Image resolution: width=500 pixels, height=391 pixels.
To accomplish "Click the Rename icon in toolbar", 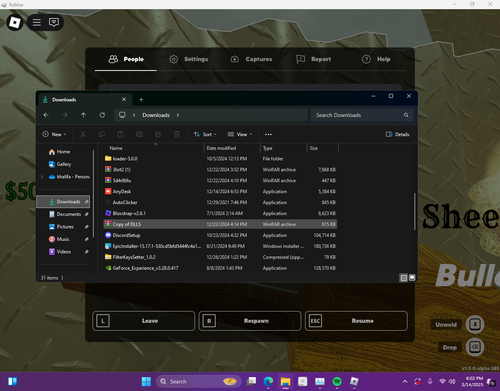I will click(x=139, y=134).
